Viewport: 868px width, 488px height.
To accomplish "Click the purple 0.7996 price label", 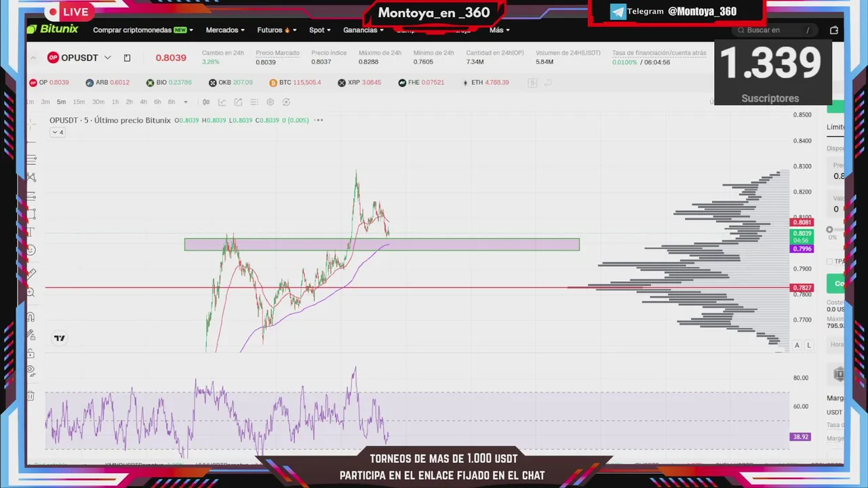I will coord(802,249).
